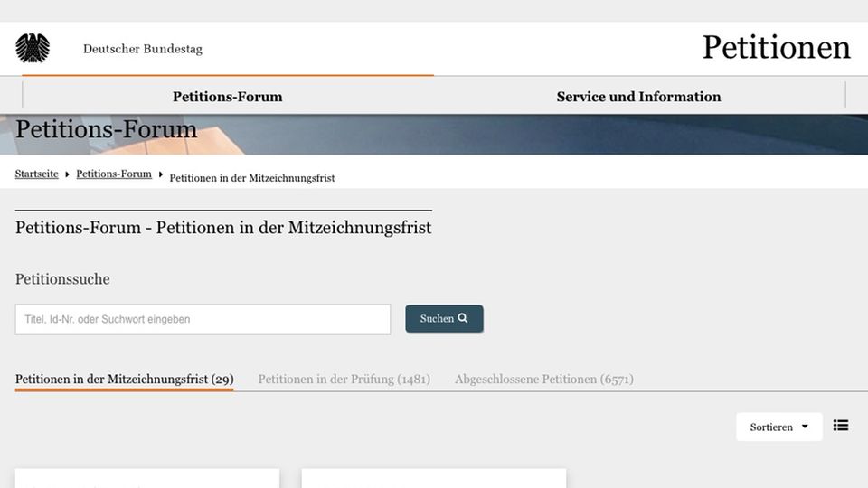868x488 pixels.
Task: Switch to list view icon
Action: [841, 426]
